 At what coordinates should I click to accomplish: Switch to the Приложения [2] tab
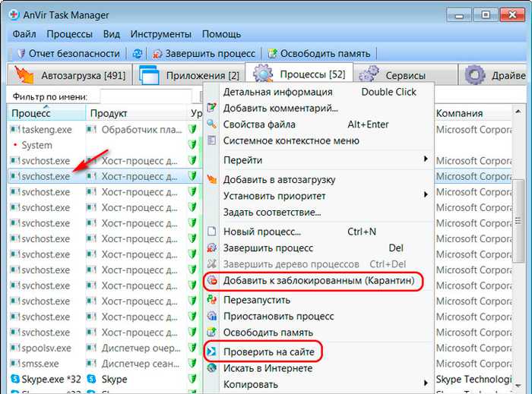tap(188, 75)
